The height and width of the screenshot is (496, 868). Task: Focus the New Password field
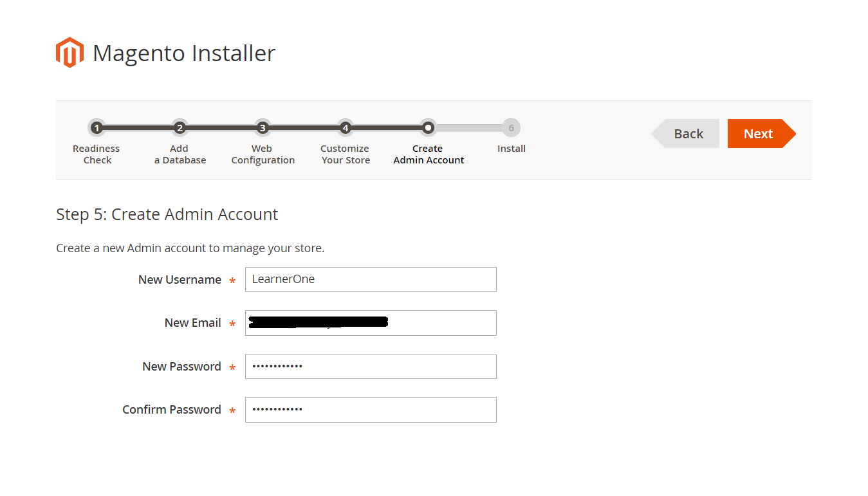tap(371, 366)
